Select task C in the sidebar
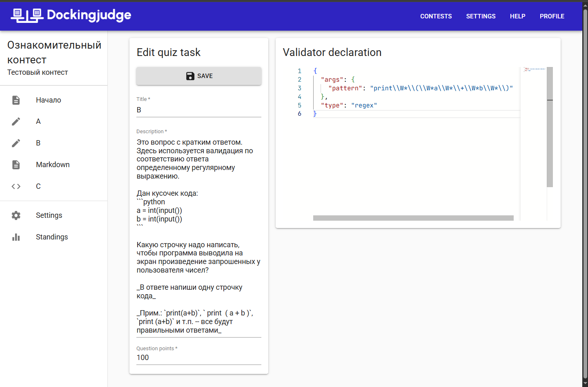 54,186
